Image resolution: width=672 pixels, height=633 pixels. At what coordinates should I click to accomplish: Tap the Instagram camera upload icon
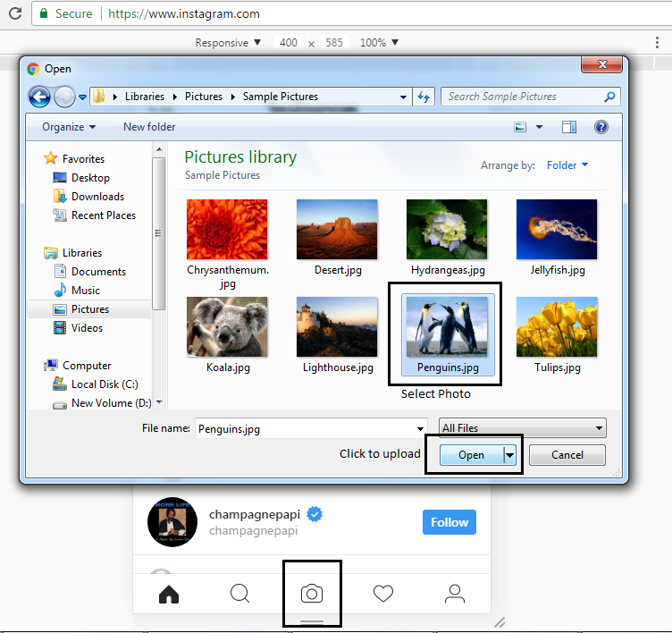tap(312, 594)
